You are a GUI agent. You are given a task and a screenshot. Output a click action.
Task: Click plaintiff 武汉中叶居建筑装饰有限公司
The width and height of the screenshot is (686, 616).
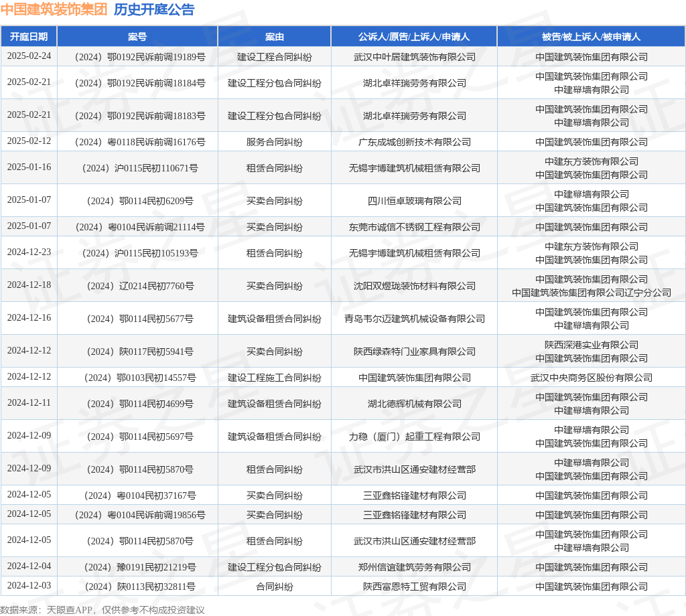414,57
